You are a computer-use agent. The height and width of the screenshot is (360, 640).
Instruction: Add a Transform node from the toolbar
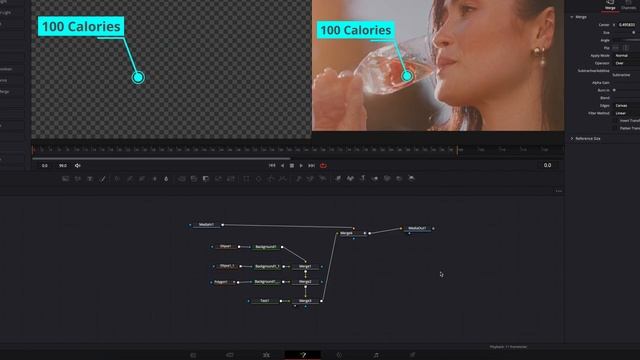(231, 179)
